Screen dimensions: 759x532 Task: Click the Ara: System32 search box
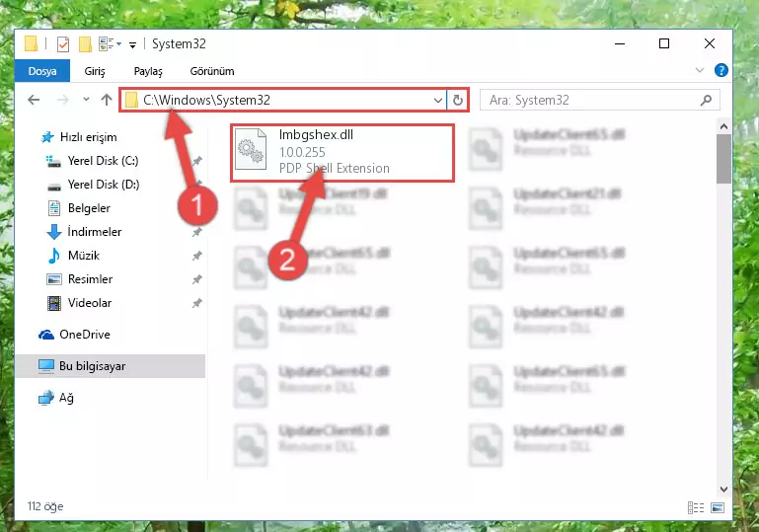pos(599,101)
